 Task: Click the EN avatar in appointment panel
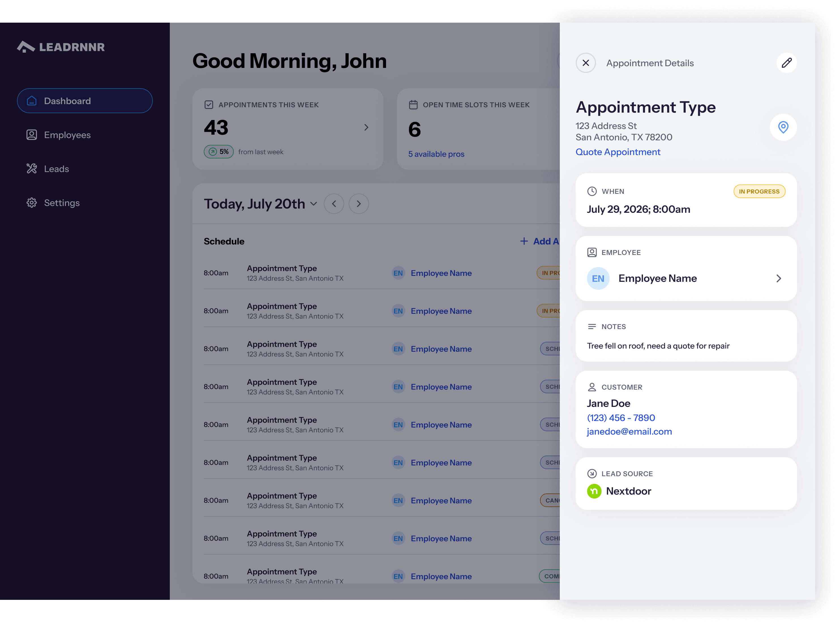(598, 279)
